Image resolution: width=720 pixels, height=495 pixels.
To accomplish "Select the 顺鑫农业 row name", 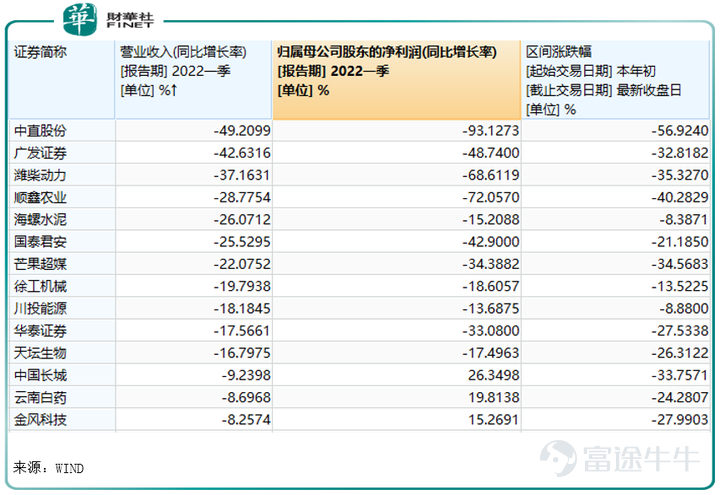I will [40, 197].
